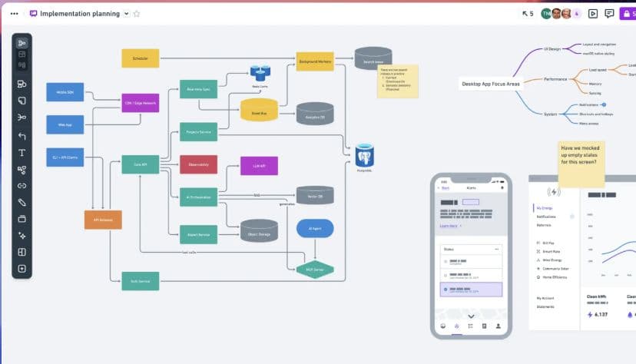Select the Object Storage cylinder

pyautogui.click(x=259, y=231)
